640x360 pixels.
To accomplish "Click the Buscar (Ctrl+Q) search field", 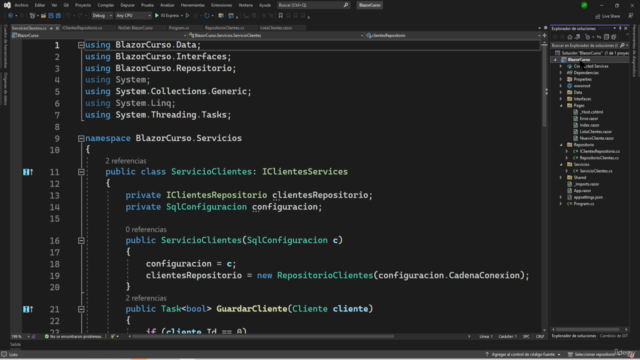I will [313, 5].
